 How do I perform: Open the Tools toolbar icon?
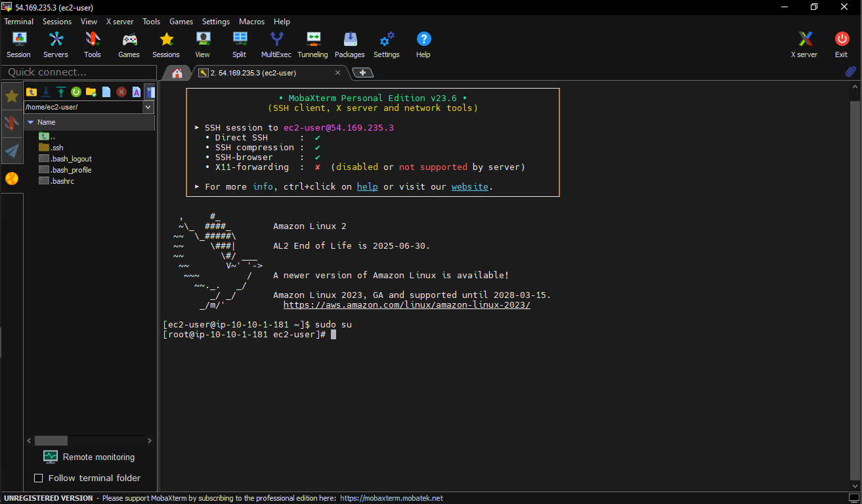93,45
